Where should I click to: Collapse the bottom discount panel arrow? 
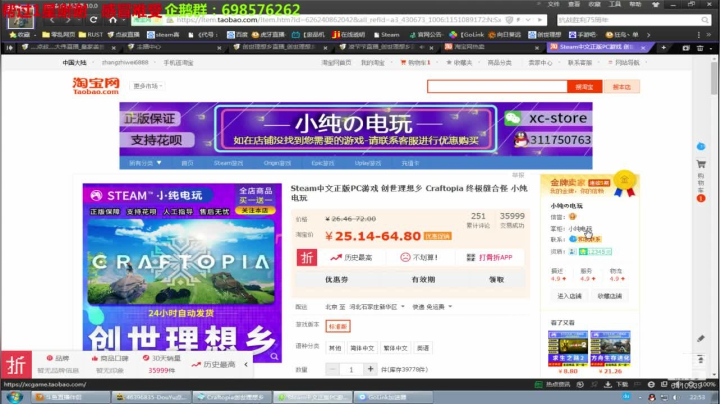(x=246, y=365)
